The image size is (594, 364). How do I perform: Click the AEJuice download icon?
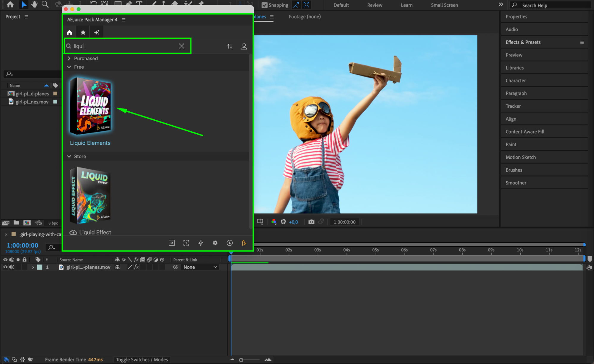(x=230, y=243)
